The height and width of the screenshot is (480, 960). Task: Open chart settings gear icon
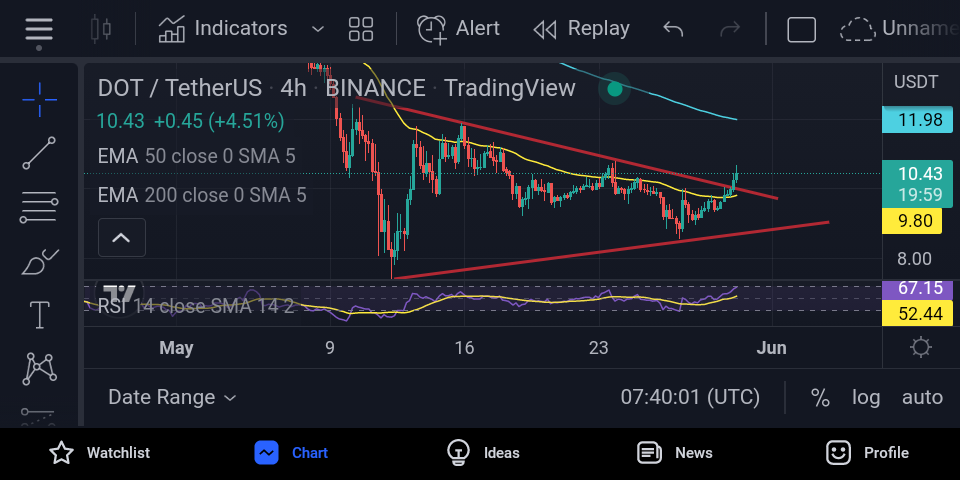pyautogui.click(x=921, y=348)
